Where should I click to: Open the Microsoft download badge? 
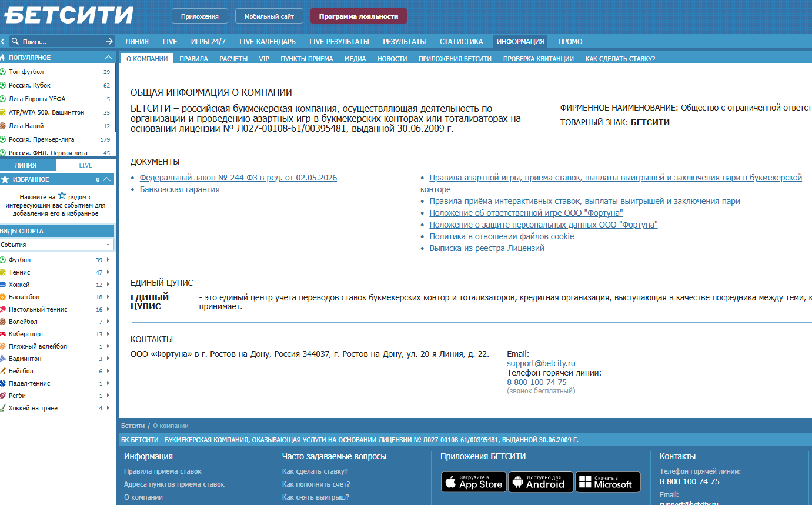607,482
